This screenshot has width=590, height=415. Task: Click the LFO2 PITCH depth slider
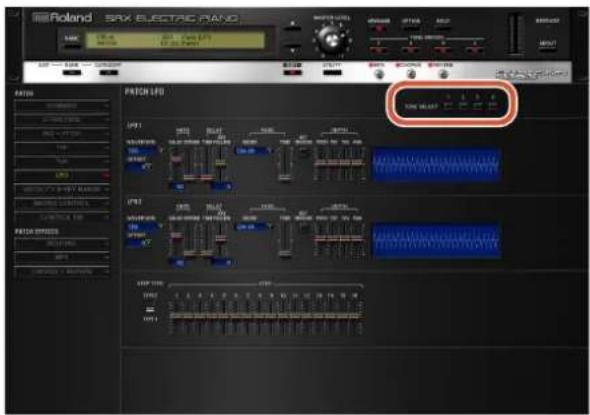point(321,240)
